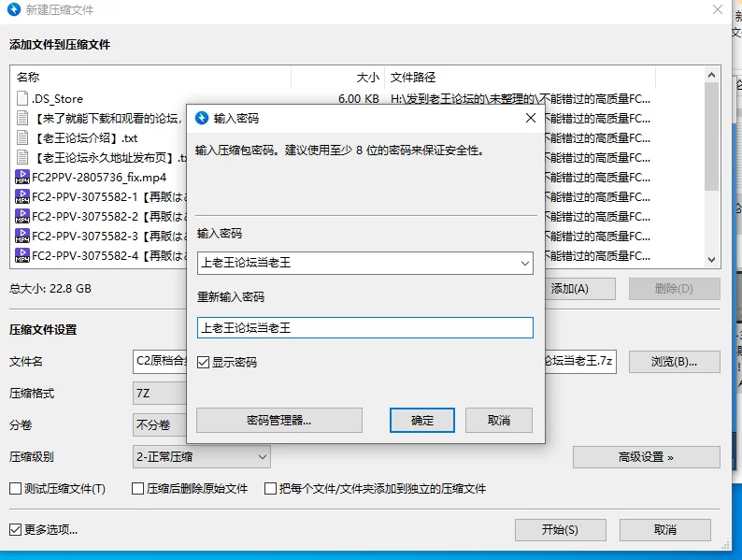Click the file list scroll-down arrow

(711, 259)
